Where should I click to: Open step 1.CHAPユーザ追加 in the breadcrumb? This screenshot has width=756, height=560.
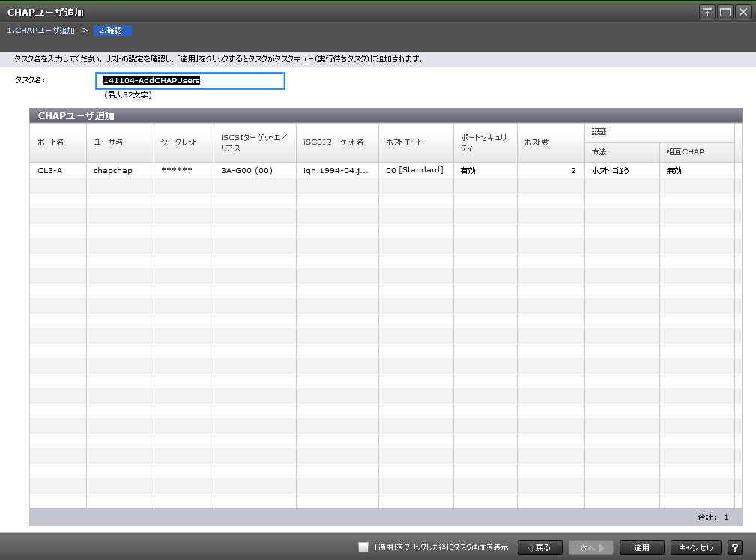[41, 31]
